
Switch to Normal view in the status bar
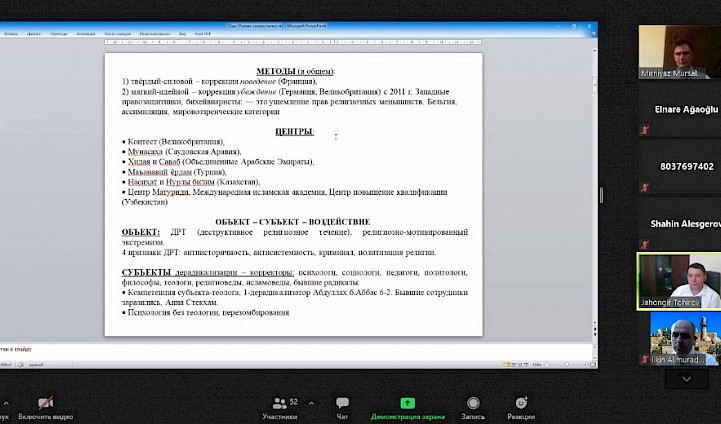click(x=507, y=365)
